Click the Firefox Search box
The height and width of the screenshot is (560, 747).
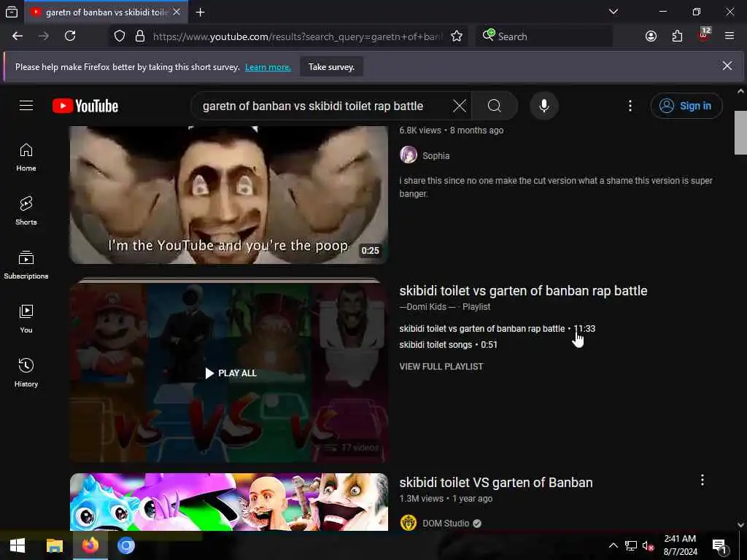(x=544, y=36)
